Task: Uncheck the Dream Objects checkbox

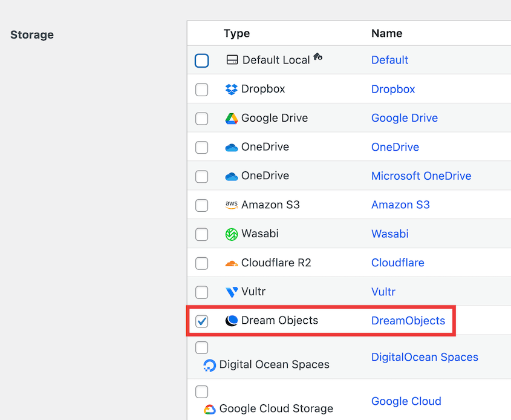Action: 202,321
